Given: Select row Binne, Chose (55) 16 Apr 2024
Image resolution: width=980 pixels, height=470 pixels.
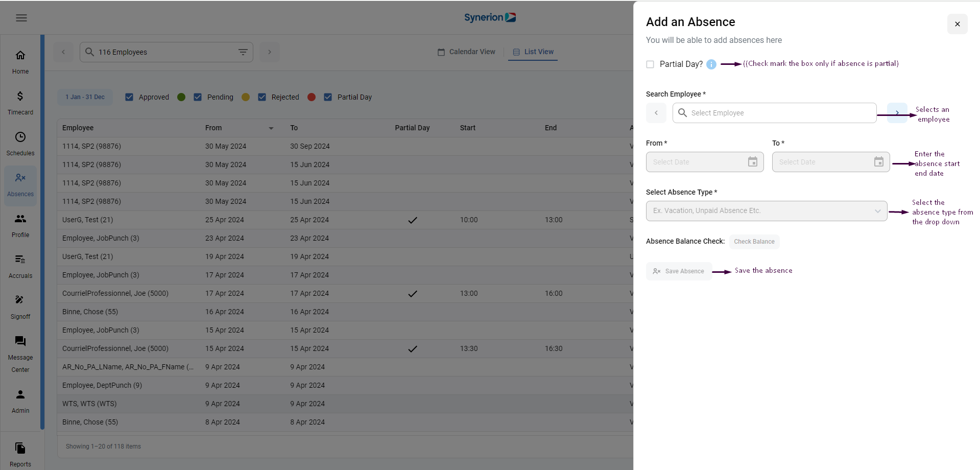Looking at the screenshot, I should coord(345,312).
